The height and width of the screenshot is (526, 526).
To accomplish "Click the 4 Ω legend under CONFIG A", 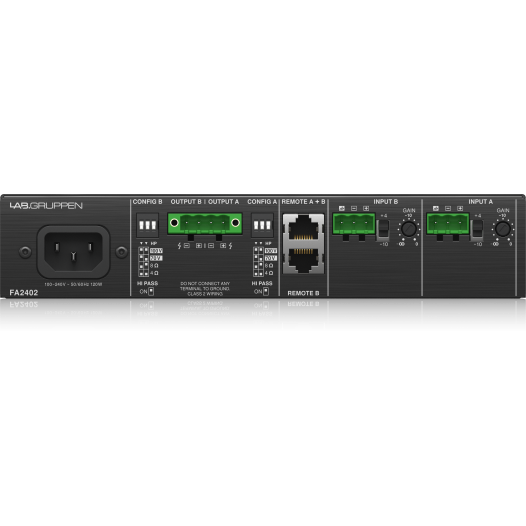I will (x=269, y=273).
